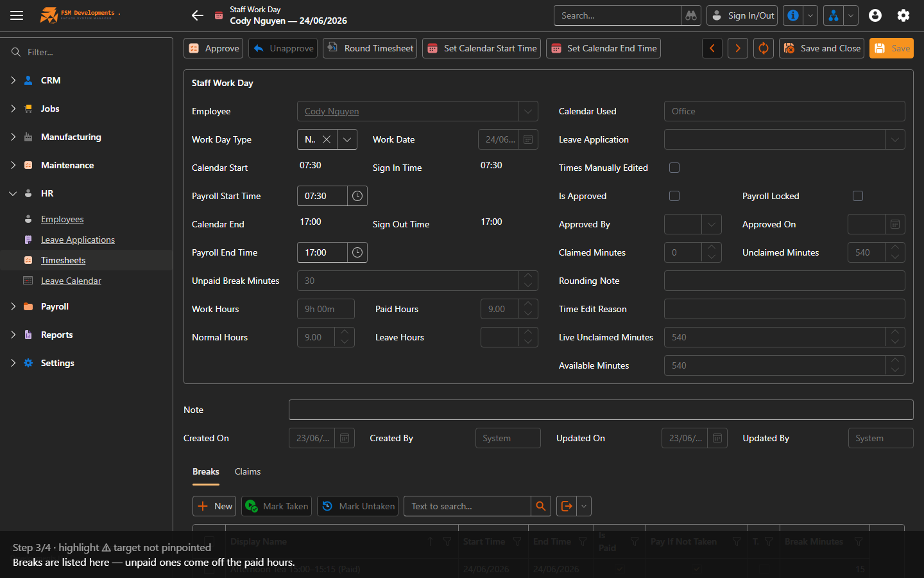924x578 pixels.
Task: Click the user account icon
Action: pyautogui.click(x=875, y=15)
